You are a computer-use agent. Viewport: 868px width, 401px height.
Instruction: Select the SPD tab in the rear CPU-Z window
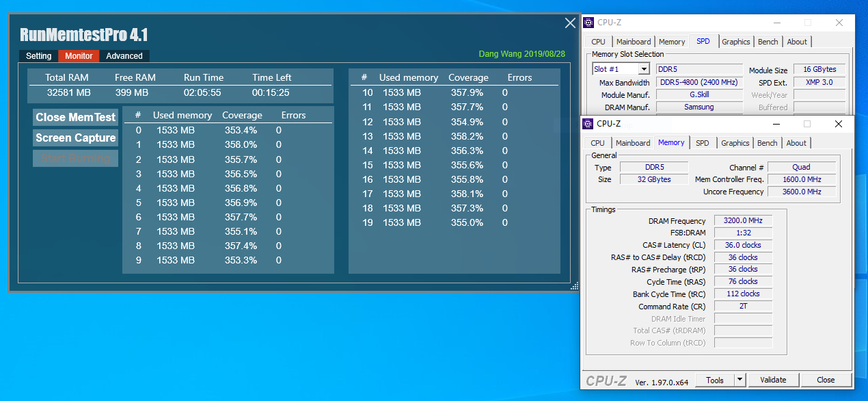[703, 41]
